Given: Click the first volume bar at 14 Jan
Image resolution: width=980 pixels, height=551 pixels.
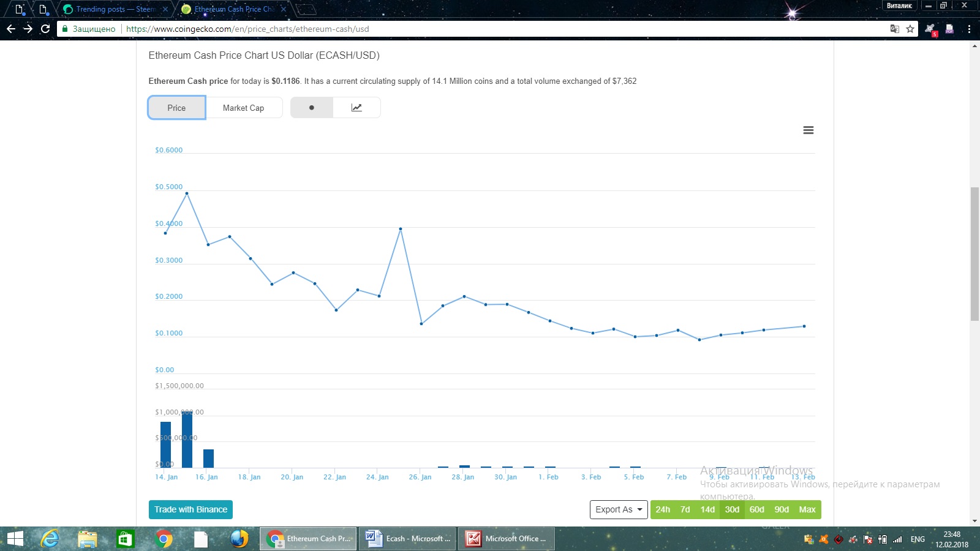Looking at the screenshot, I should tap(165, 444).
